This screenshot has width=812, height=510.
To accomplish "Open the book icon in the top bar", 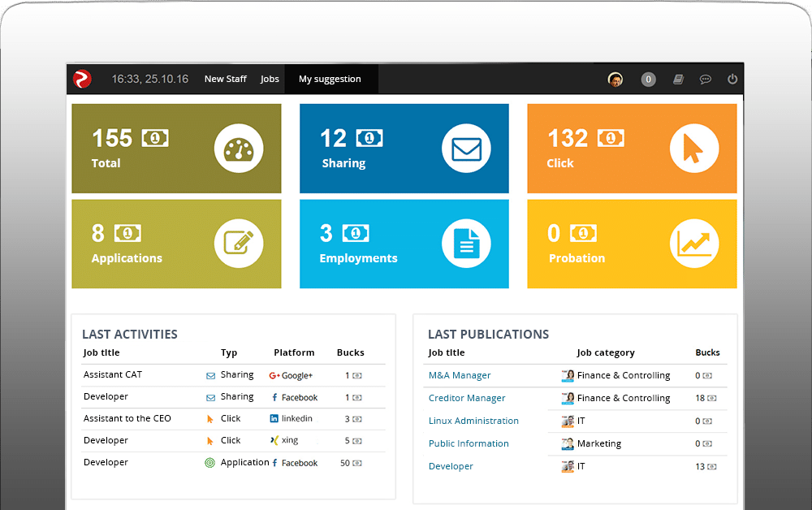I will [x=678, y=80].
